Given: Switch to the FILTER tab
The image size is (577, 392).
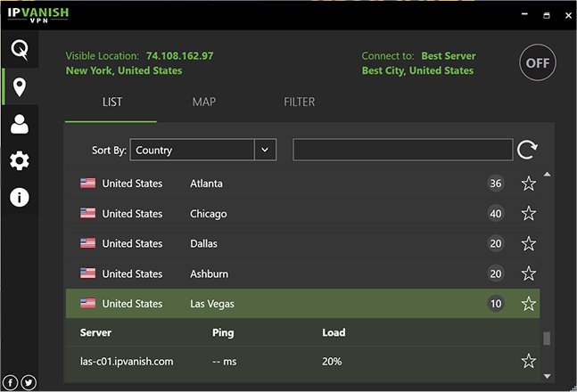Looking at the screenshot, I should coord(300,102).
